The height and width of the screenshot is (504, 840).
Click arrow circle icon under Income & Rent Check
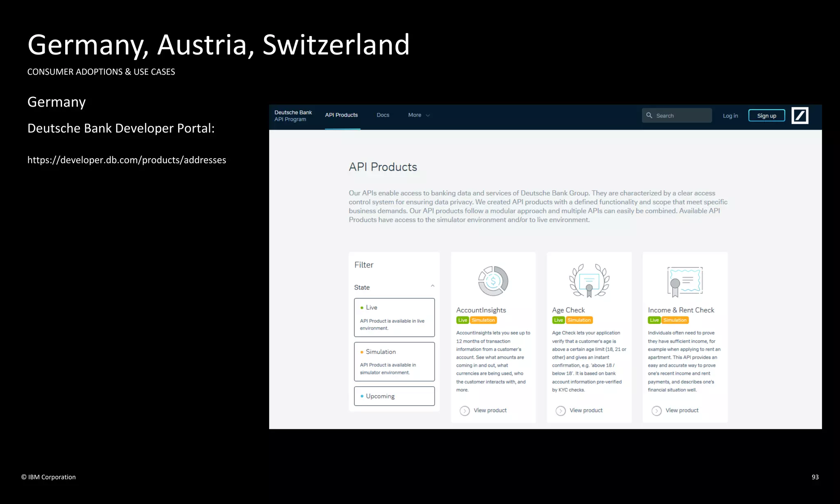tap(657, 410)
